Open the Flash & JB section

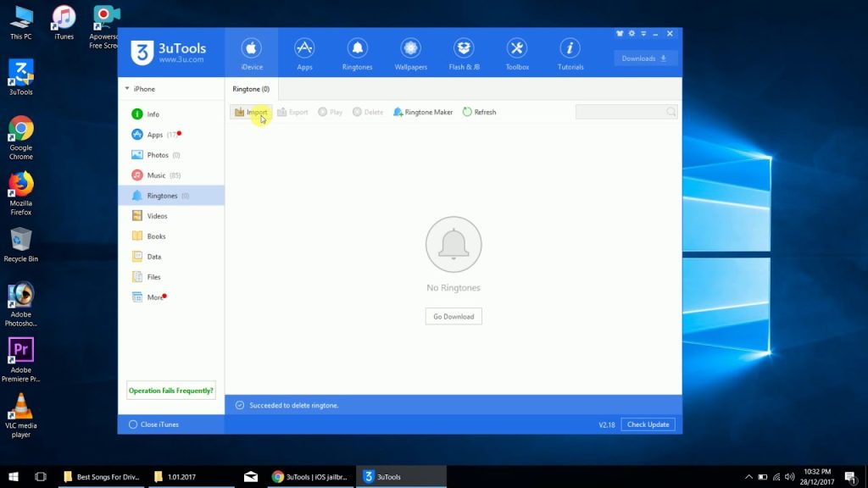click(x=464, y=54)
